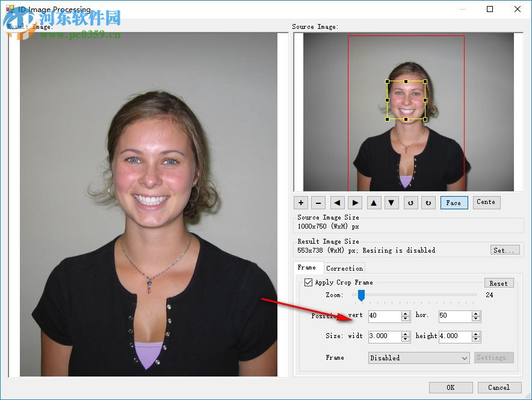
Task: Disable the Apply Crop Frame option
Action: click(308, 282)
